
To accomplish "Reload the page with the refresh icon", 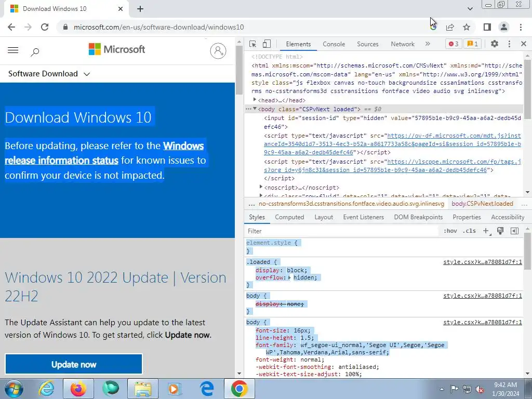I will tap(45, 27).
